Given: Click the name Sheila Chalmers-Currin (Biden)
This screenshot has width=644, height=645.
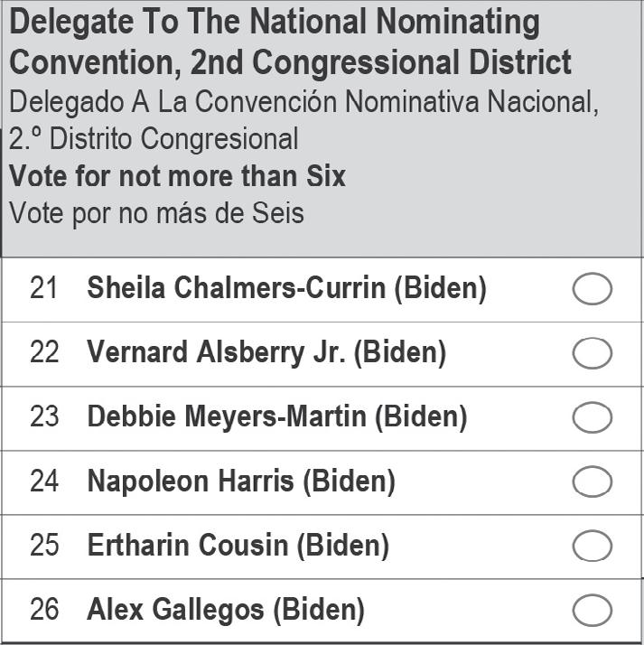Looking at the screenshot, I should pyautogui.click(x=286, y=289).
